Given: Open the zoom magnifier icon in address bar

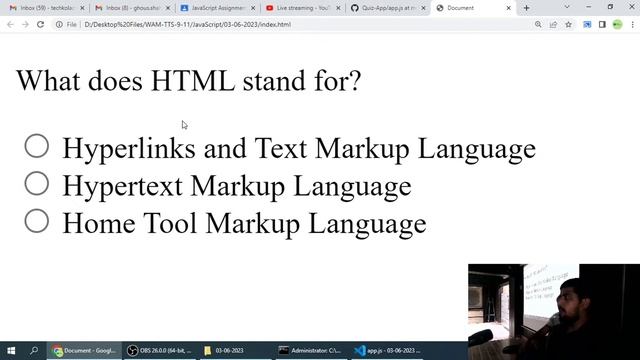Looking at the screenshot, I should pos(538,24).
